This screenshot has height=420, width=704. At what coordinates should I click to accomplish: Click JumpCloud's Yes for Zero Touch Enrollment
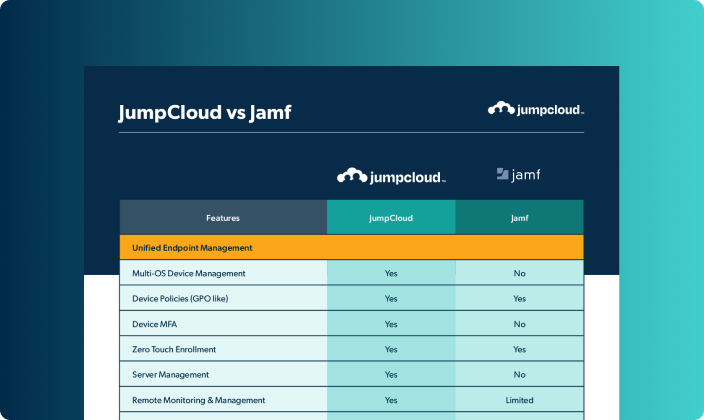391,349
